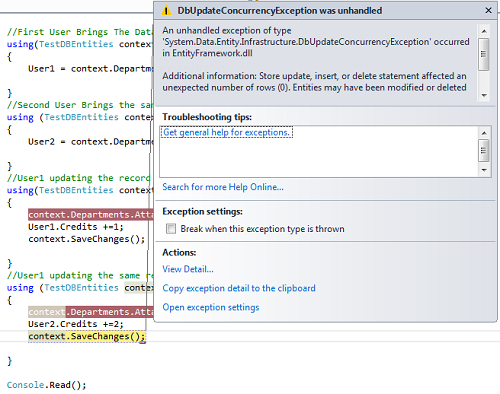
Task: Click the //User1 updating the same comment
Action: (79, 276)
